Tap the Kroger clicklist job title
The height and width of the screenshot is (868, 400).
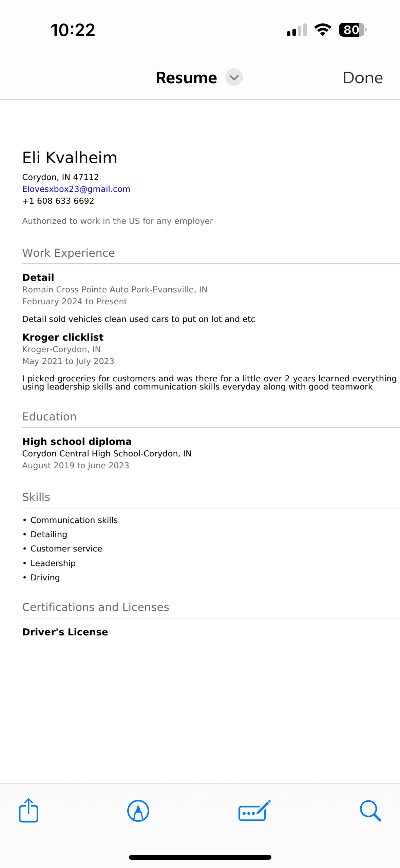point(63,337)
